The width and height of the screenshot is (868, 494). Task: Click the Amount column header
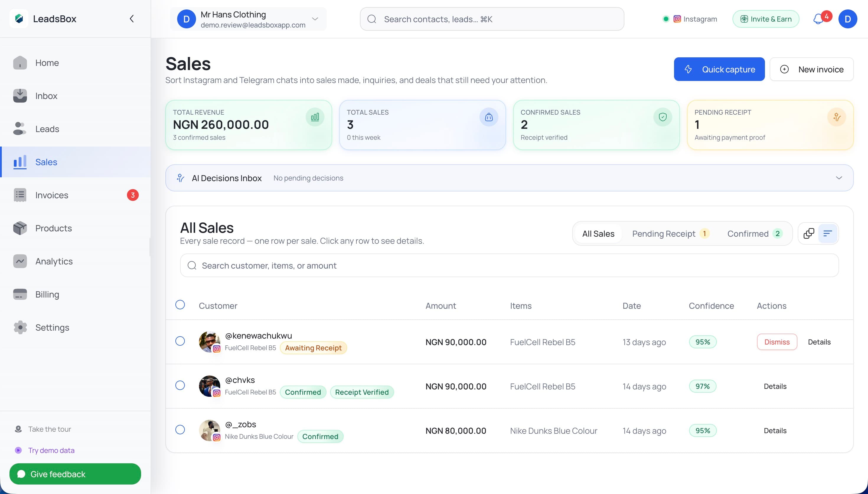(x=440, y=306)
